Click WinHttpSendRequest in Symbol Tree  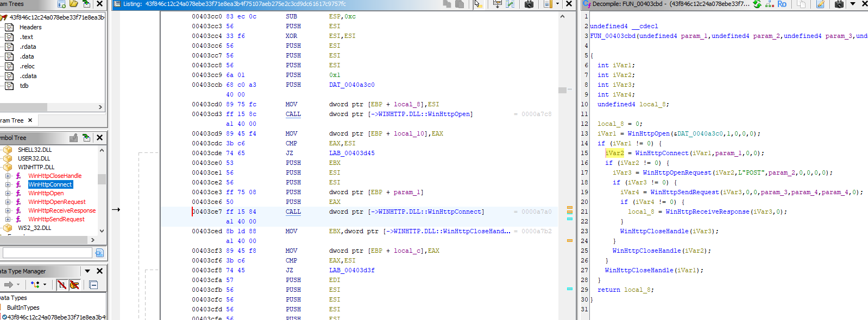[x=56, y=219]
